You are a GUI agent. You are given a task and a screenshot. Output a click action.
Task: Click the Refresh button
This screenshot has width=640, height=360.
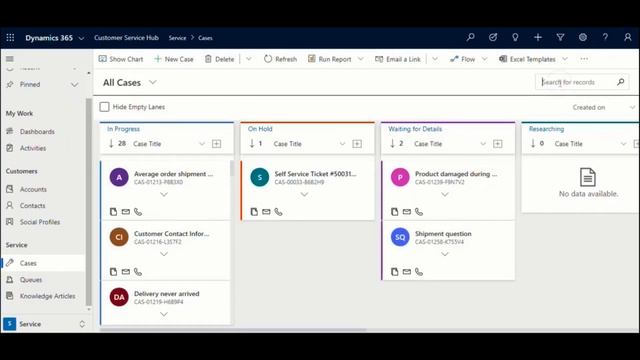tap(280, 59)
